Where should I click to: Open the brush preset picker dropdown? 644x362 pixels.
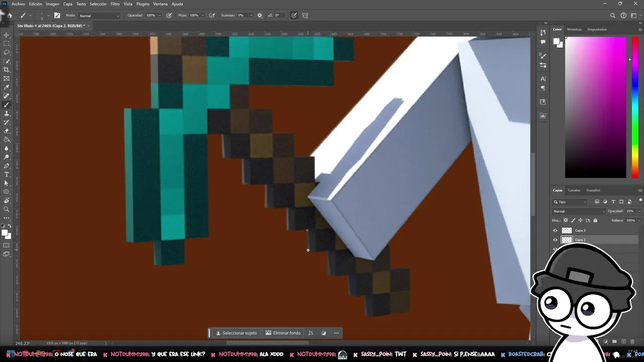tap(48, 16)
